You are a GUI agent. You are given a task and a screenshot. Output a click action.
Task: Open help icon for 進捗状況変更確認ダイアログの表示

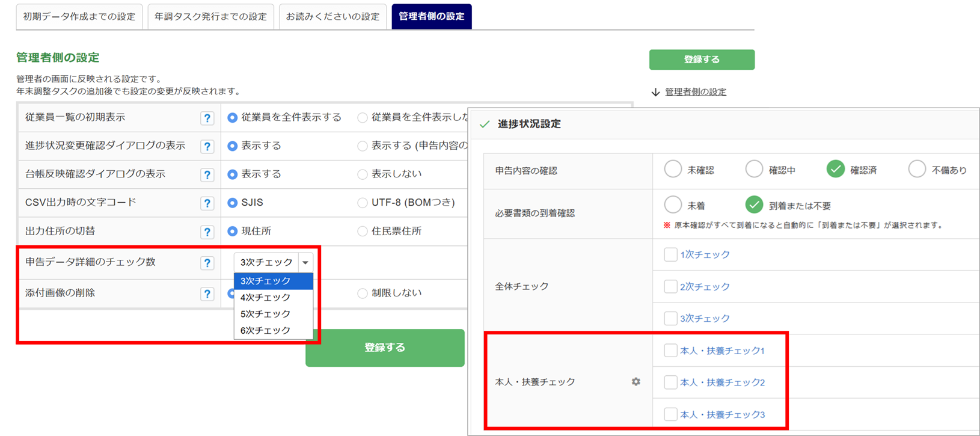coord(207,146)
